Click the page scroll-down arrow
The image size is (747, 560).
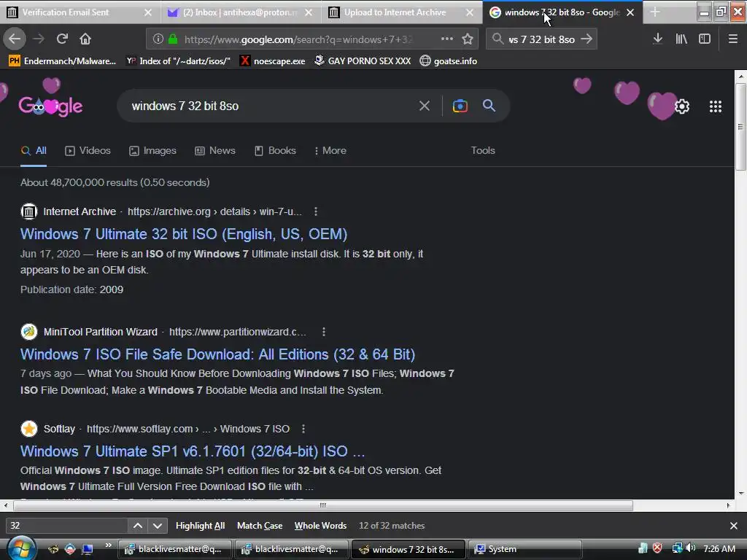click(x=740, y=494)
